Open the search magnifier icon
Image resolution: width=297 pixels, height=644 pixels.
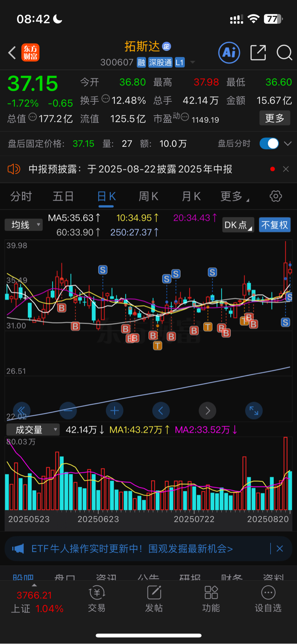point(284,53)
